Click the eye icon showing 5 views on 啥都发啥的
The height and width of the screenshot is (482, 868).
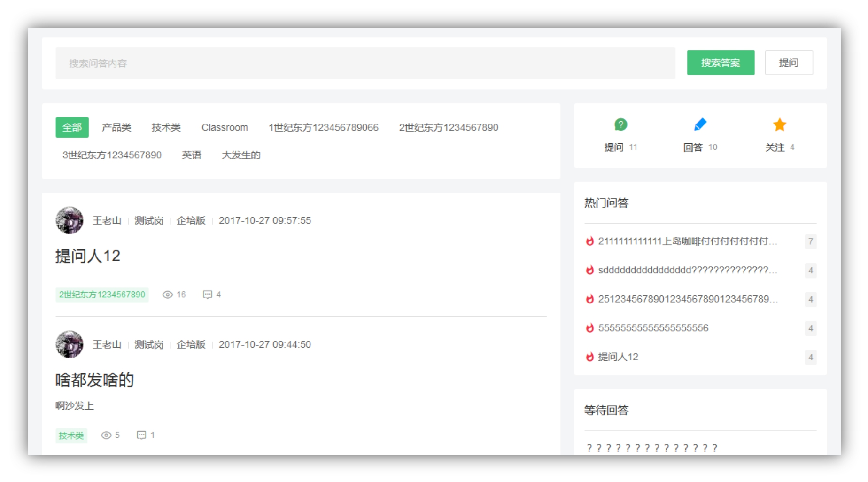106,435
